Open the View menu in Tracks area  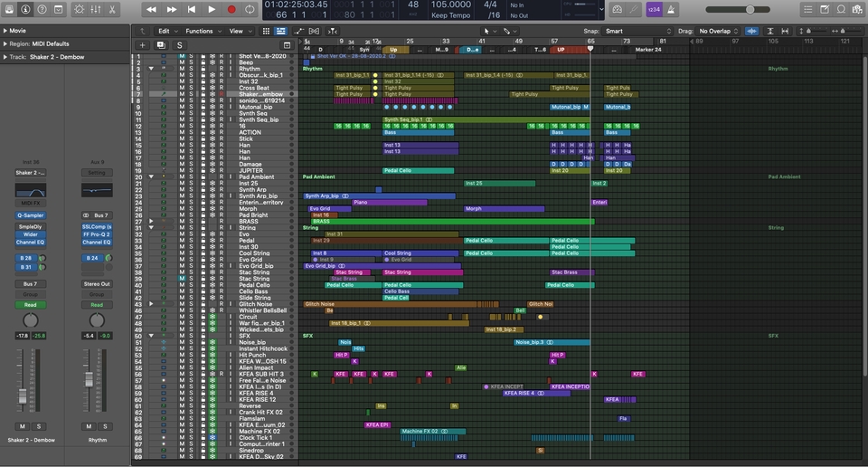point(239,31)
